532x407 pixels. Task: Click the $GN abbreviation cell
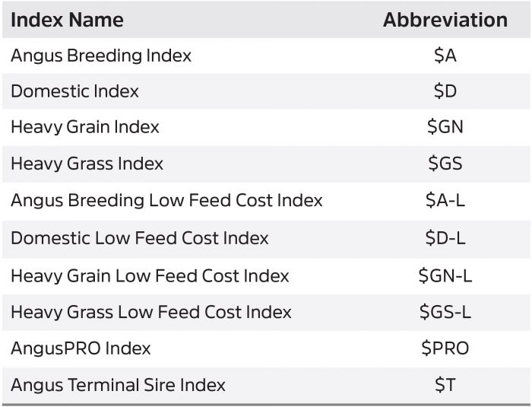445,127
